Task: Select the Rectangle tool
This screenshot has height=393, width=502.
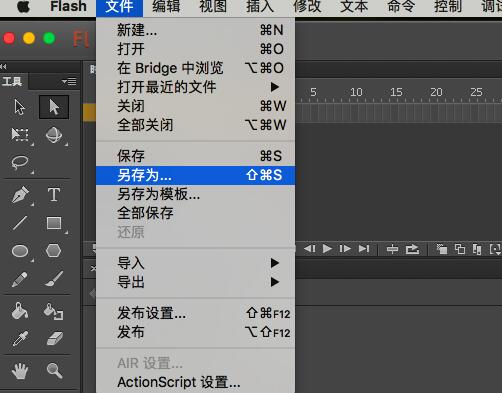Action: tap(54, 223)
